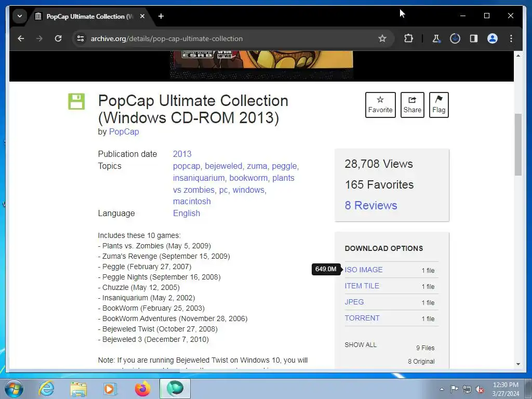
Task: Open network status tray icon
Action: [467, 389]
